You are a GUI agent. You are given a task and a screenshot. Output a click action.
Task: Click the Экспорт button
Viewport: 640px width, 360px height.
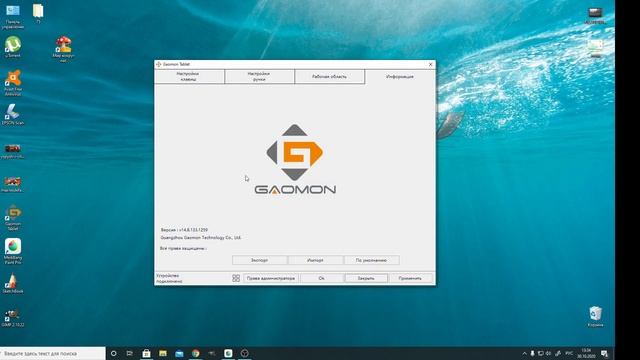(x=260, y=260)
